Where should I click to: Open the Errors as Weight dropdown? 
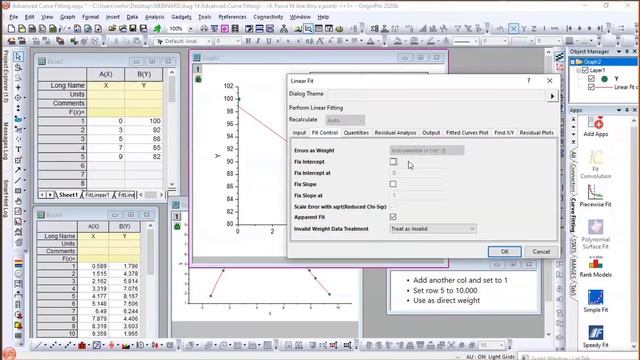[x=427, y=150]
